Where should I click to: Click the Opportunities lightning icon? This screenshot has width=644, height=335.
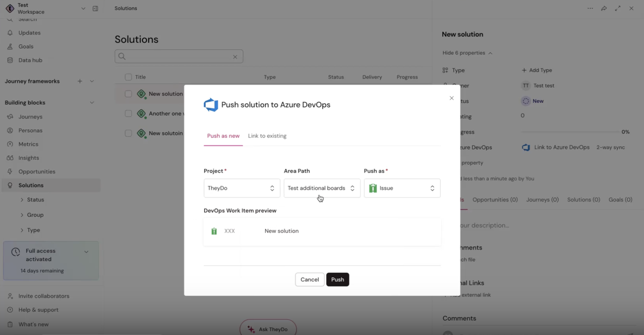pos(10,171)
